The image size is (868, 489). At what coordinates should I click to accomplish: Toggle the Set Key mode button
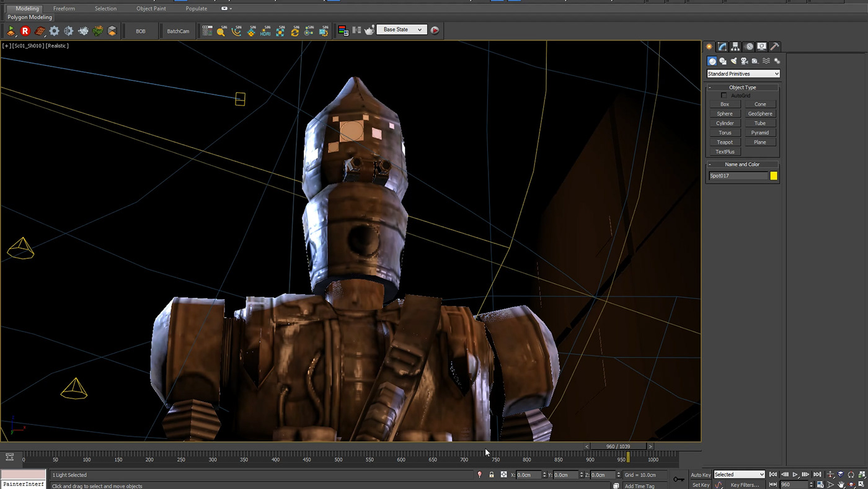click(x=701, y=485)
